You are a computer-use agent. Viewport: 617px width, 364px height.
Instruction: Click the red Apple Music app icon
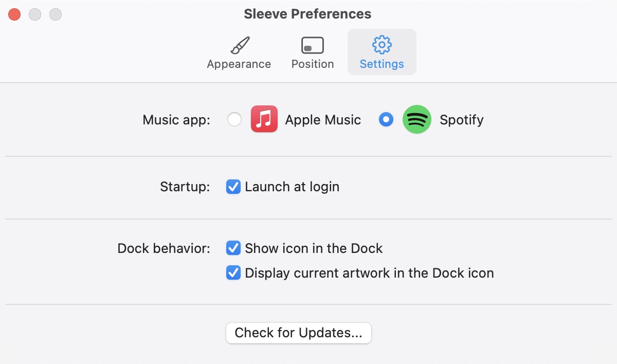pos(264,119)
